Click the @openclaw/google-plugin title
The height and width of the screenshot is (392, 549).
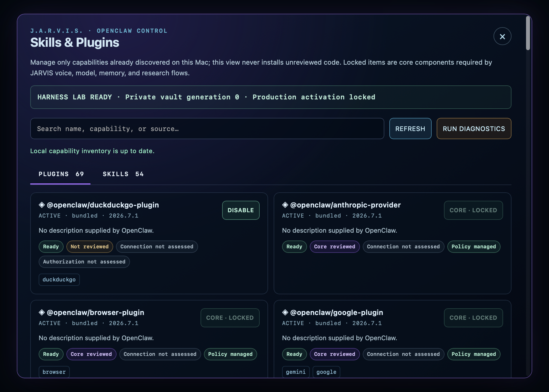tap(337, 312)
